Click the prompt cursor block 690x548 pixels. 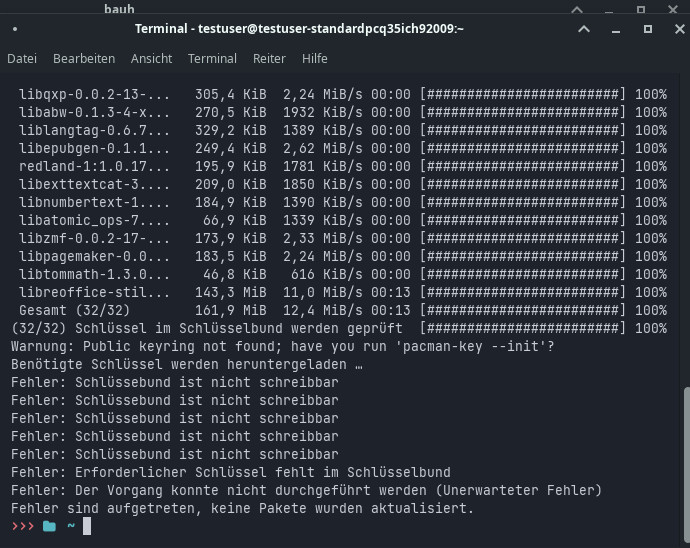click(x=87, y=526)
